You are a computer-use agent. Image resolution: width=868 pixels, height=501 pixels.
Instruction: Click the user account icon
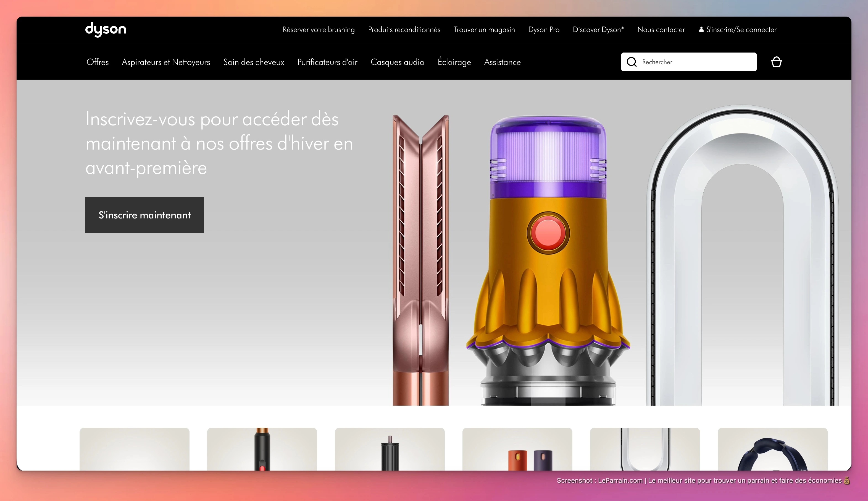pyautogui.click(x=701, y=30)
